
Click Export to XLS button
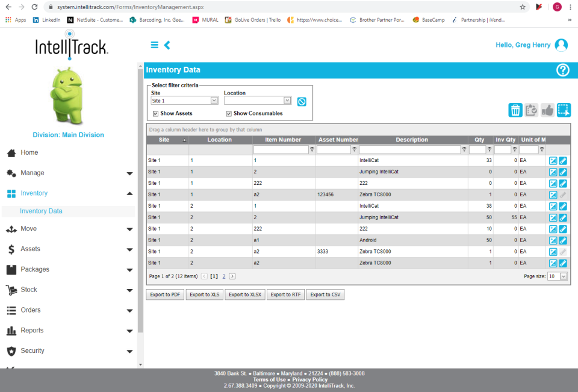point(204,294)
